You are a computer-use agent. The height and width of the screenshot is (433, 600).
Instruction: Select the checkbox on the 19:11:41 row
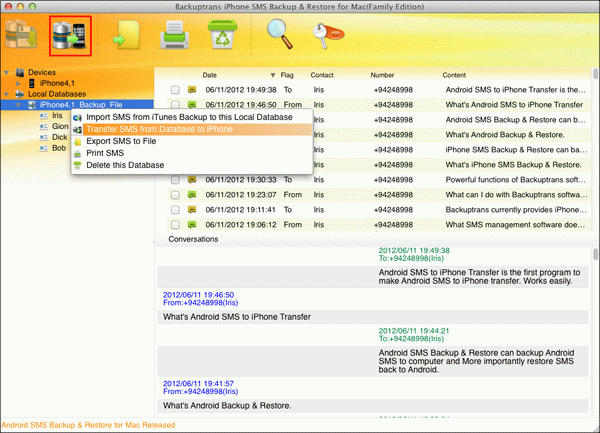coord(175,210)
